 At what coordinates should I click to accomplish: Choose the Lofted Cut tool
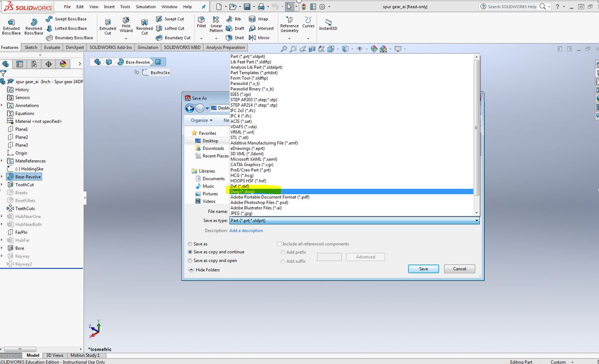(170, 28)
